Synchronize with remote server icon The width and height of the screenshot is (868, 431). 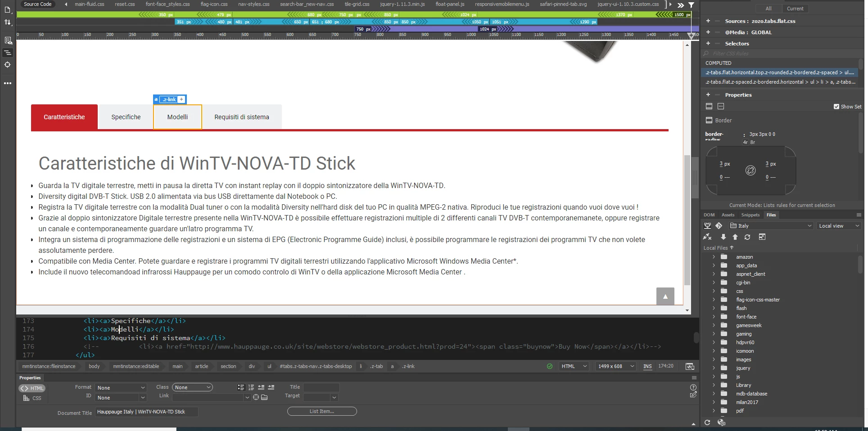tap(747, 237)
